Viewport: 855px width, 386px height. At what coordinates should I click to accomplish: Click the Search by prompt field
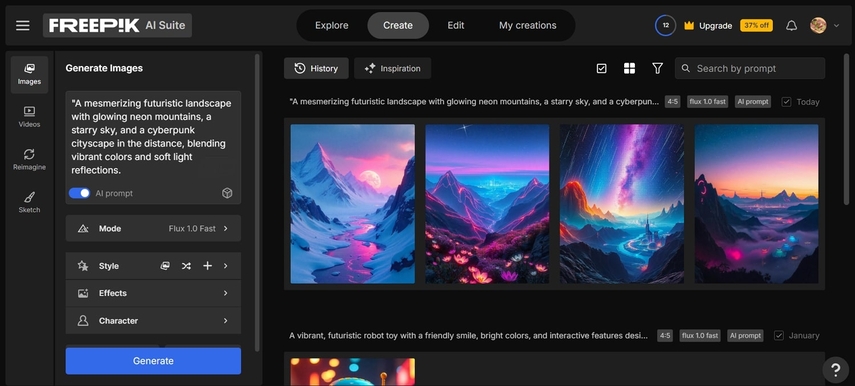[750, 68]
